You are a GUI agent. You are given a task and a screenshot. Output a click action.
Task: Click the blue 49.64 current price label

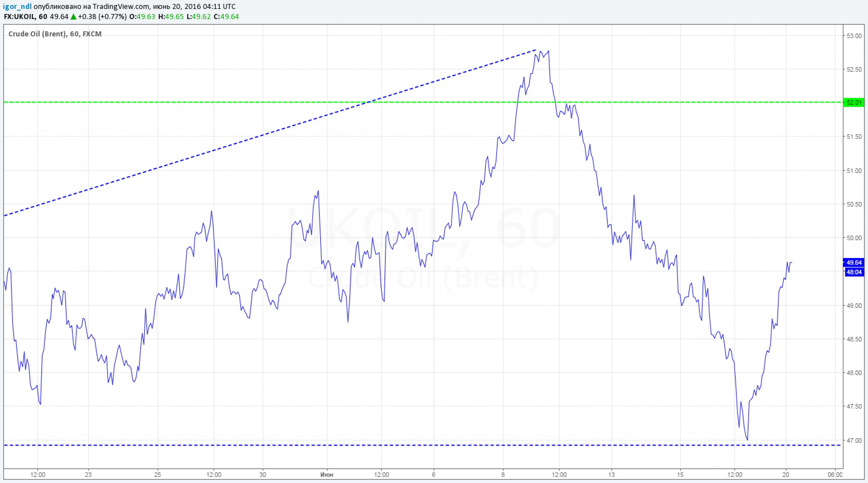point(854,262)
